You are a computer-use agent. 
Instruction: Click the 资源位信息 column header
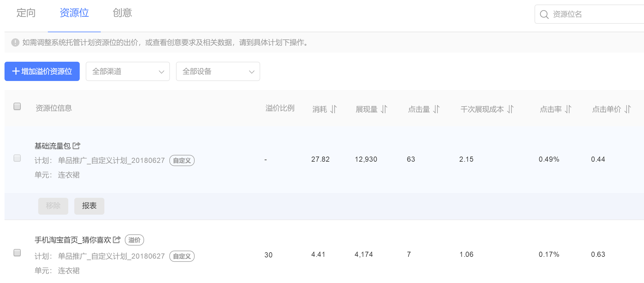click(x=54, y=108)
